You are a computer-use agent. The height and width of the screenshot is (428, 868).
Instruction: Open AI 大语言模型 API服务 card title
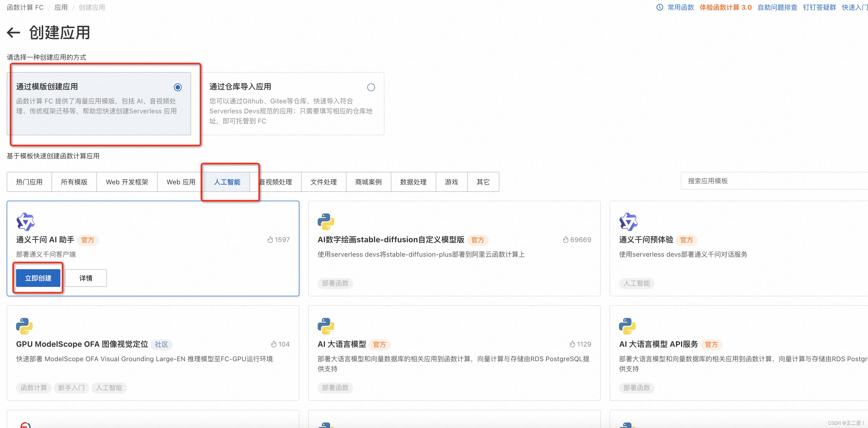[x=658, y=344]
